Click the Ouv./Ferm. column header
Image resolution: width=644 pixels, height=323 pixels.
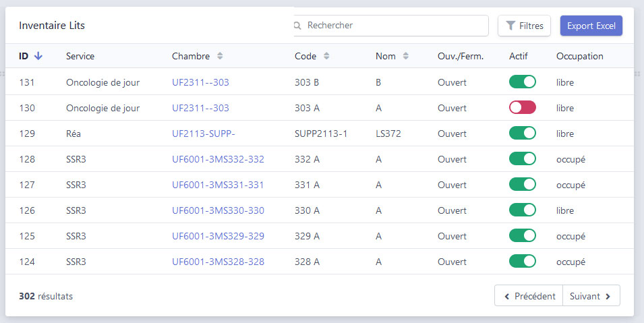point(461,56)
